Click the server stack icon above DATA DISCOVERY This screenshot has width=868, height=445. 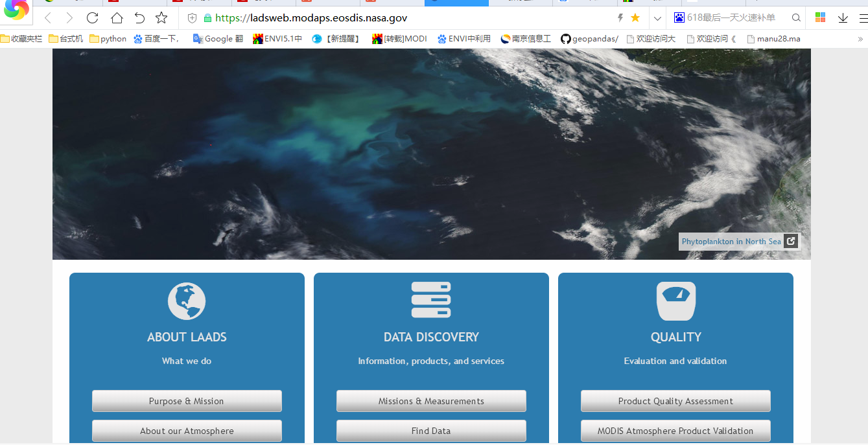pyautogui.click(x=430, y=300)
